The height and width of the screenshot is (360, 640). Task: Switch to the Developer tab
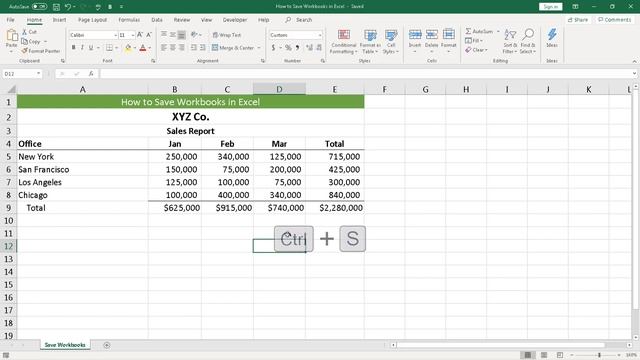(235, 20)
